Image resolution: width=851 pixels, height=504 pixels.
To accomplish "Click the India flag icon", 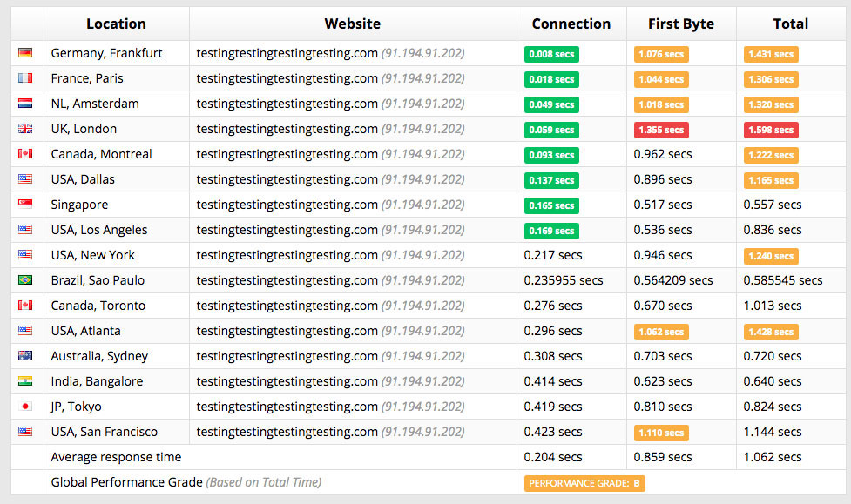I will tap(25, 381).
